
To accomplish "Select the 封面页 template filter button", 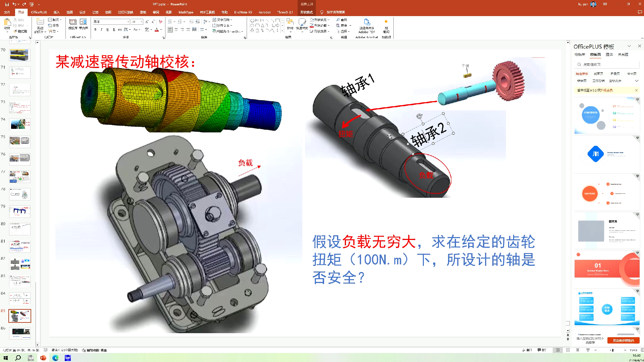I will click(x=599, y=74).
